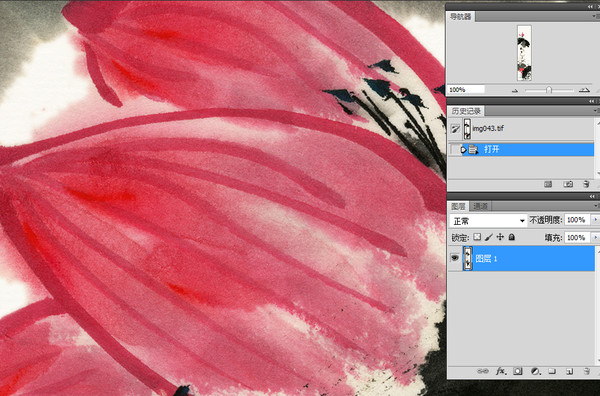The width and height of the screenshot is (600, 396).
Task: Click the Navigator zoom in icon
Action: (584, 90)
